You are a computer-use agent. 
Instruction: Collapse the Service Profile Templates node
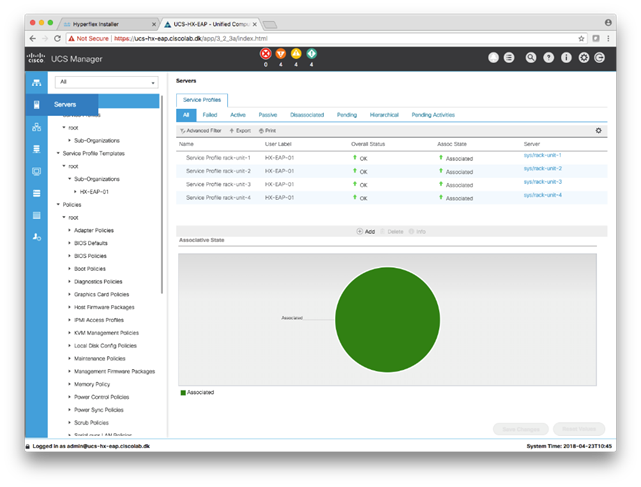pos(58,153)
